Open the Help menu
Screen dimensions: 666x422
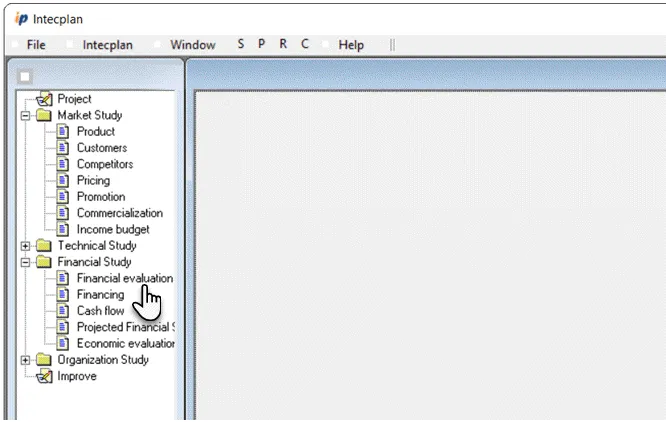click(351, 45)
